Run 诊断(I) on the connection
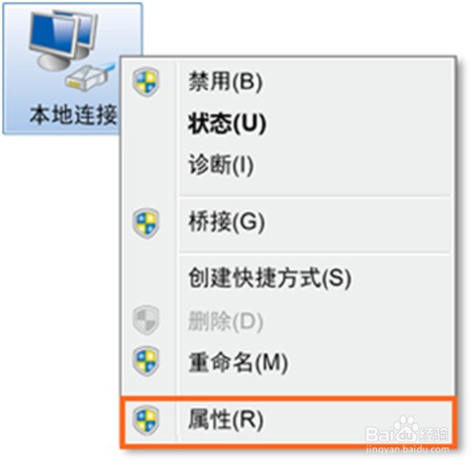476x466 pixels. [x=288, y=165]
